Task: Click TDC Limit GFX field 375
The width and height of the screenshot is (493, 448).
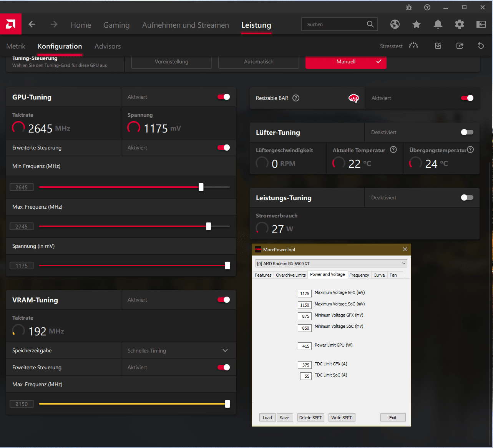Action: [x=305, y=365]
